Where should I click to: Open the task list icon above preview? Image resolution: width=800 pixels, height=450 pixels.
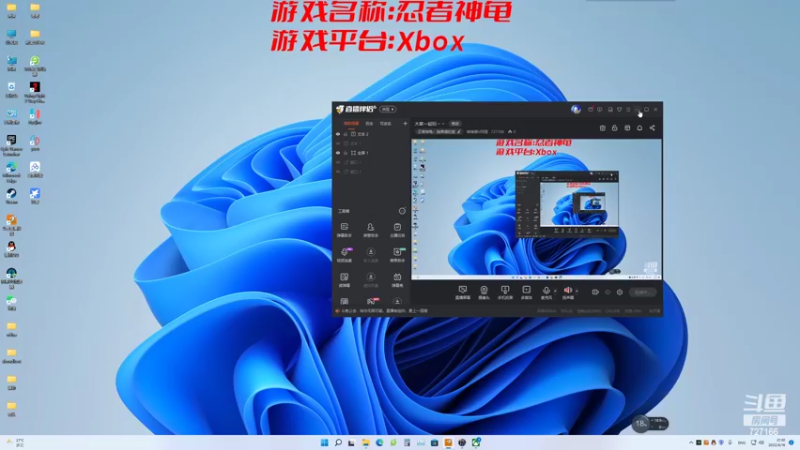603,128
